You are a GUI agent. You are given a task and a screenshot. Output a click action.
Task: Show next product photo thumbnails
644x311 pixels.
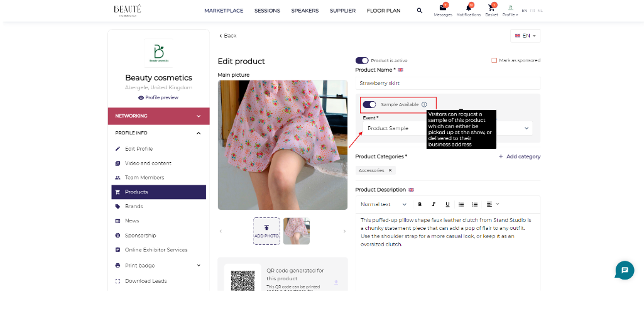(x=344, y=231)
